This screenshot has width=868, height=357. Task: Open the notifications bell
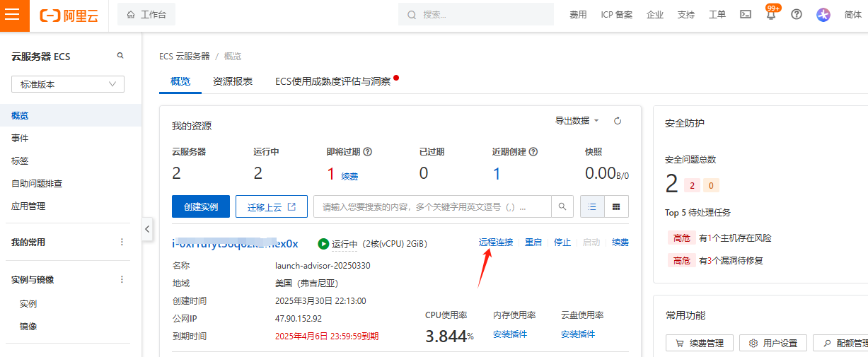click(x=771, y=15)
